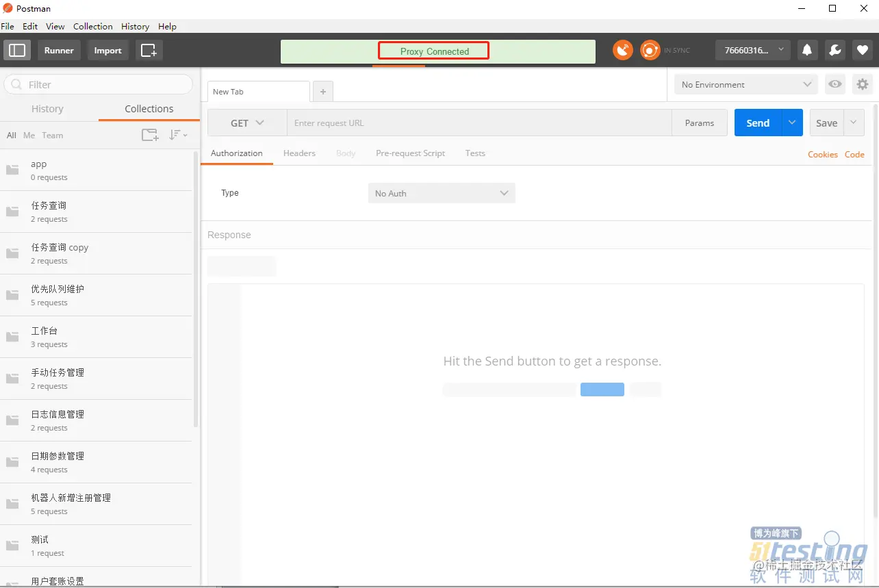Open the No Auth type dropdown
Image resolution: width=879 pixels, height=588 pixels.
point(442,193)
